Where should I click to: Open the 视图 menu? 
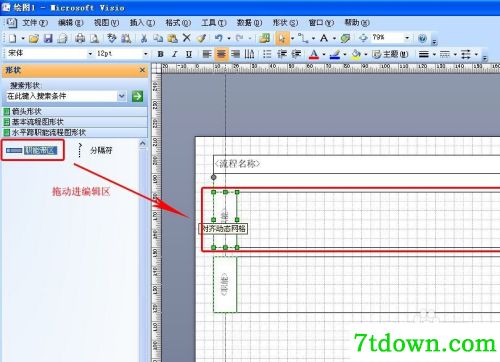tap(106, 23)
